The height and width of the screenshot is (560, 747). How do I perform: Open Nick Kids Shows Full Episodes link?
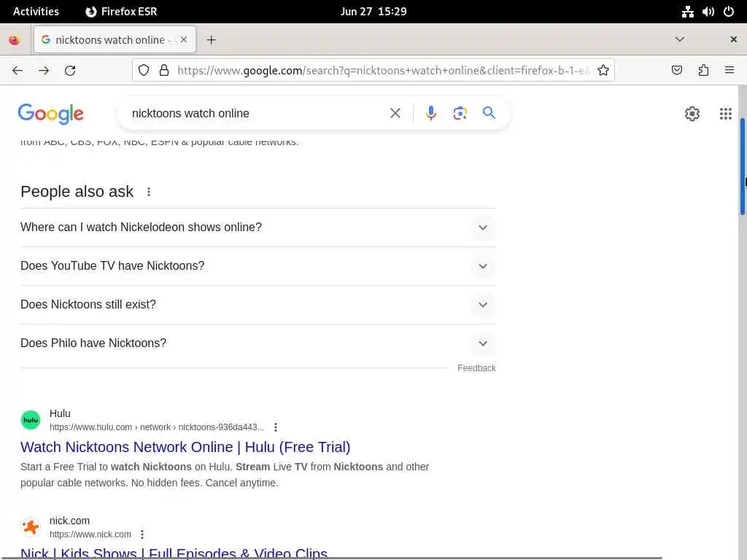(174, 553)
